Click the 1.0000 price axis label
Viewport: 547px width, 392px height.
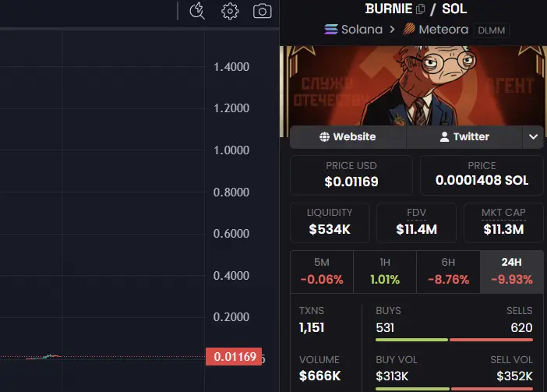point(231,150)
